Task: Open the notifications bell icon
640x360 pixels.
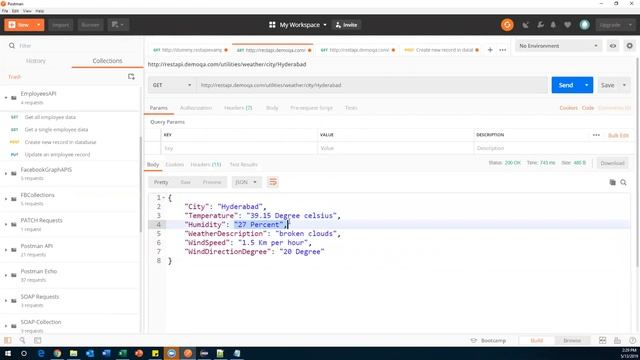Action: 553,25
